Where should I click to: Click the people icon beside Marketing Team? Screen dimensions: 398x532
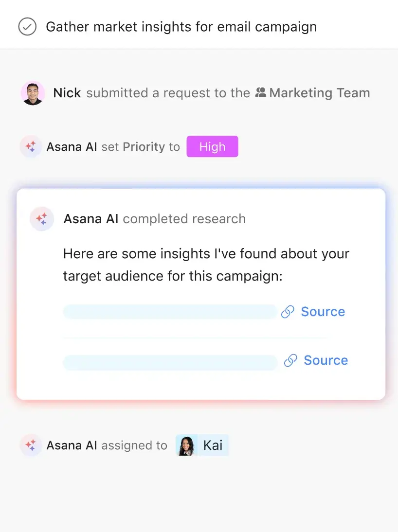click(261, 92)
